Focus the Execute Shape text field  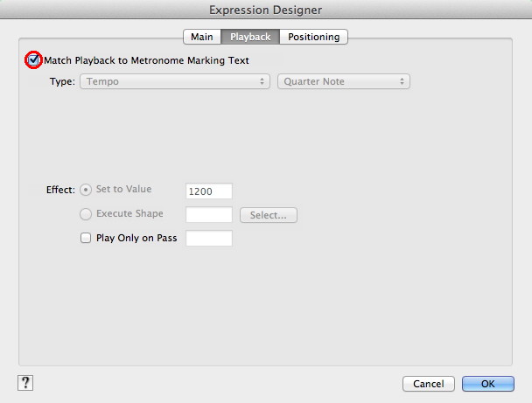[x=209, y=214]
